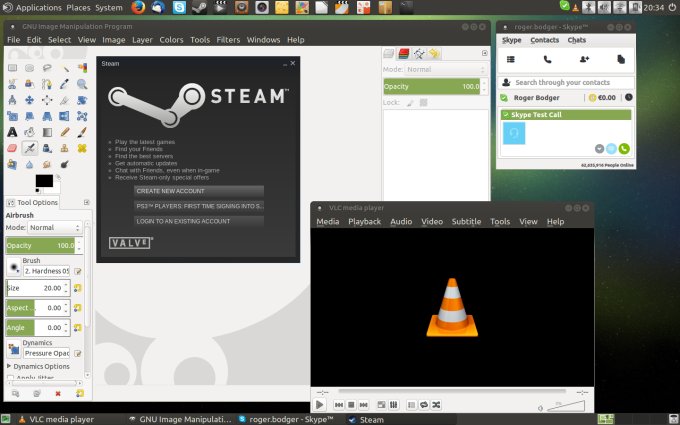Open layer Mode dropdown in GIMP layers panel
This screenshot has width=680, height=425.
point(445,69)
